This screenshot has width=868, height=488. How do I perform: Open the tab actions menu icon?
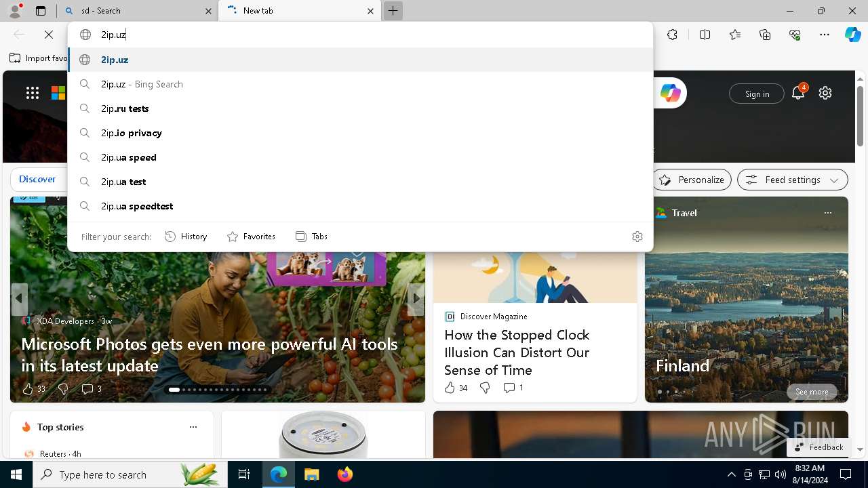click(x=41, y=11)
